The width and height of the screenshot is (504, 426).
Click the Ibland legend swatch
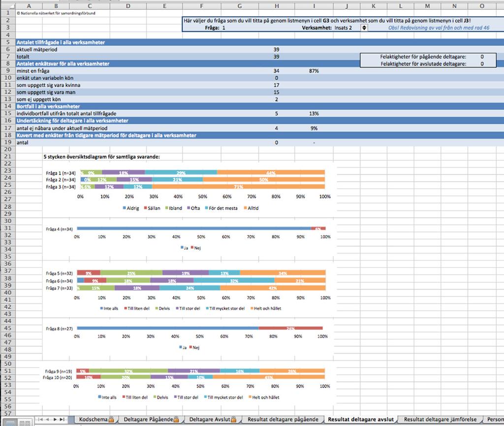(x=167, y=208)
